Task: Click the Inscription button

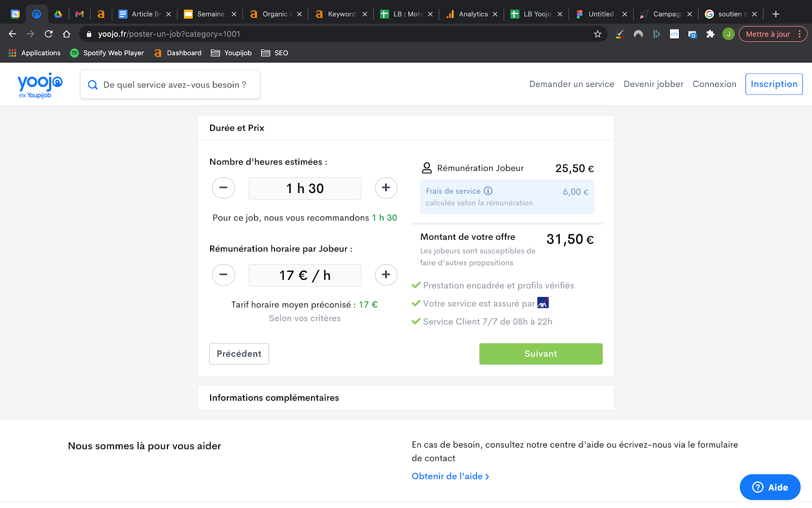Action: click(x=774, y=84)
